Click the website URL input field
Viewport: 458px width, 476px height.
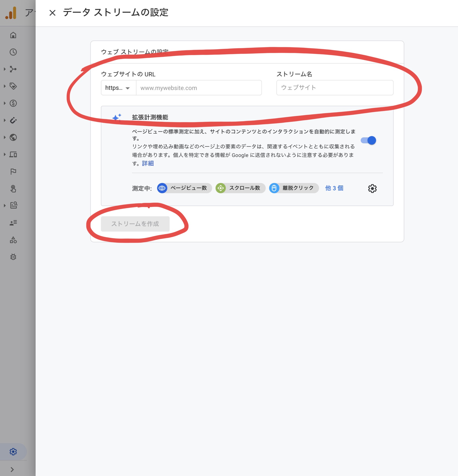click(x=199, y=88)
